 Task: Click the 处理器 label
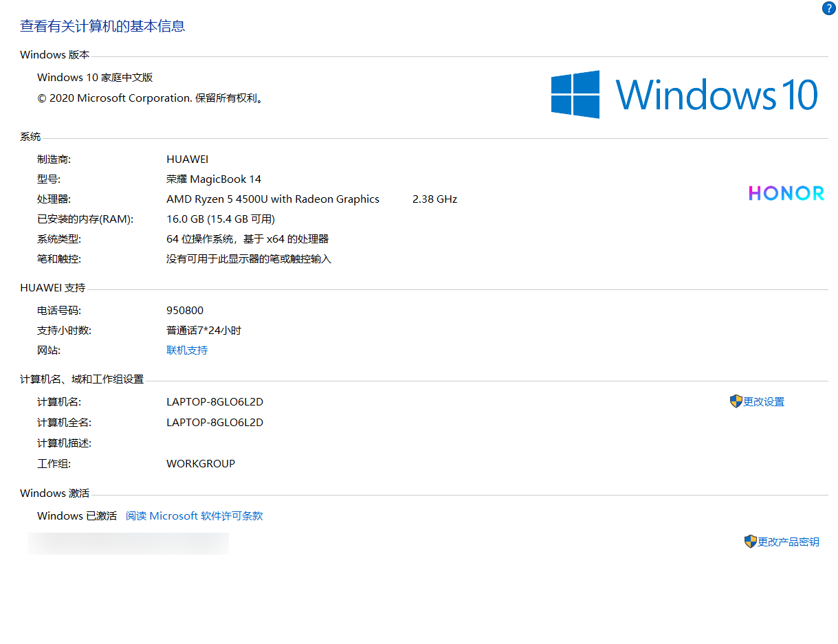(x=54, y=199)
